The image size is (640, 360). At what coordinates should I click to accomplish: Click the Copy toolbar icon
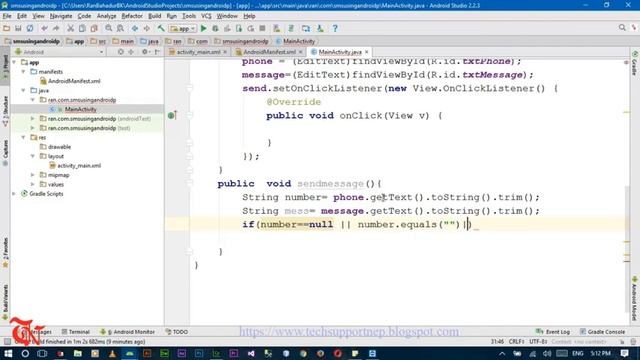[82, 28]
